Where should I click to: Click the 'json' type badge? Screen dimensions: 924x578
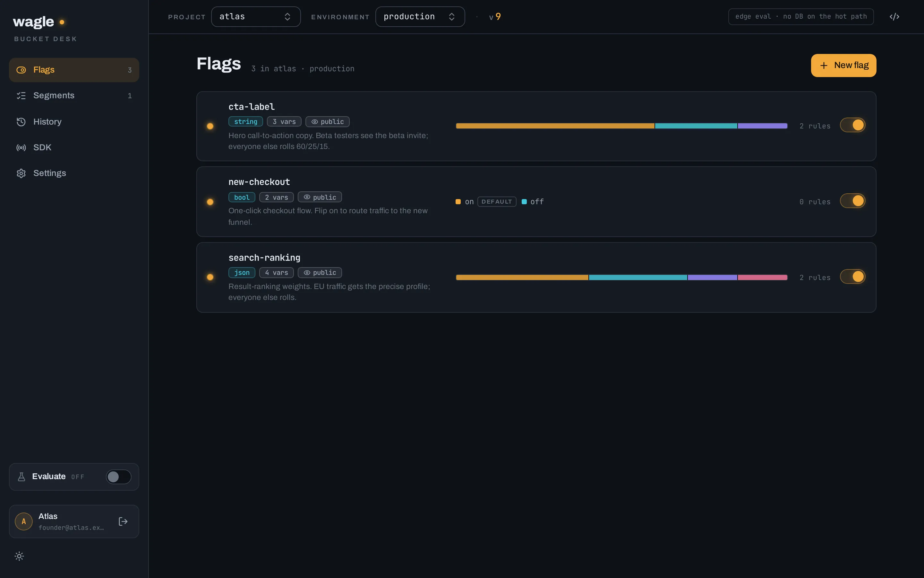[x=242, y=273]
